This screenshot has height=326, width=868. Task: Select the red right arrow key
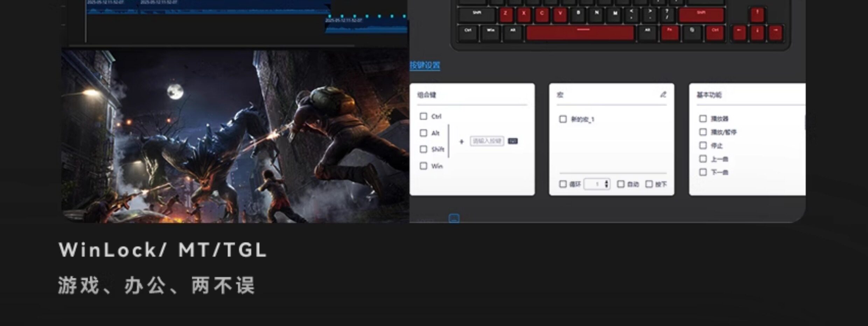coord(776,33)
